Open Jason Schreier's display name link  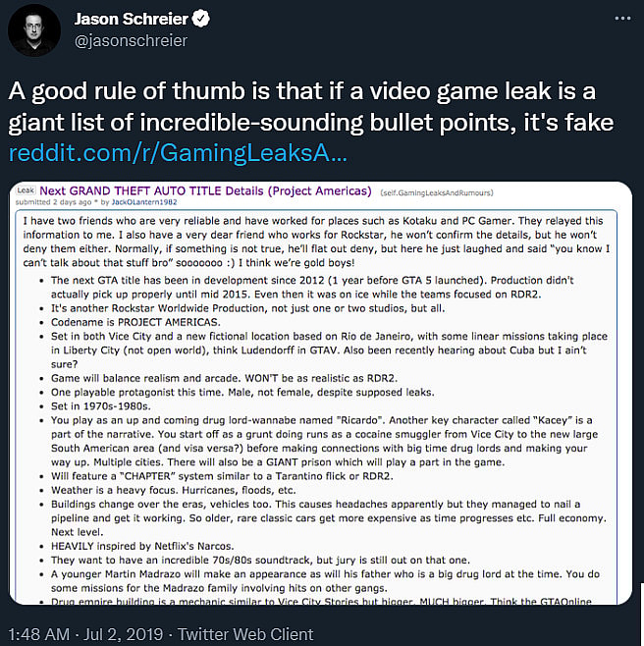pyautogui.click(x=129, y=19)
